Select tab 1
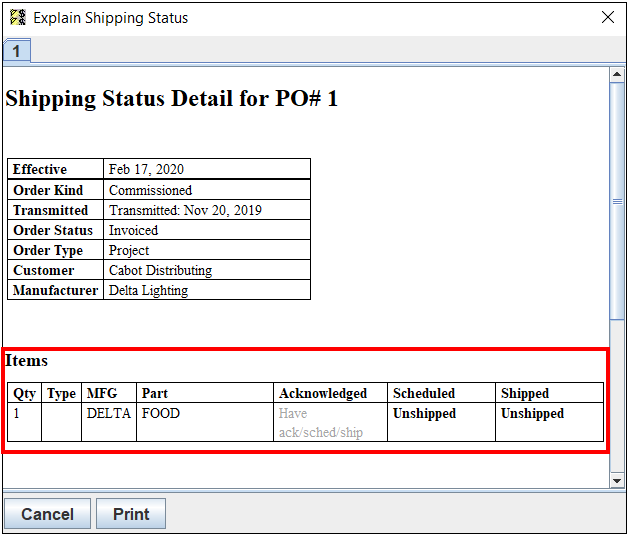Viewport: 632px width, 539px height. pyautogui.click(x=17, y=51)
